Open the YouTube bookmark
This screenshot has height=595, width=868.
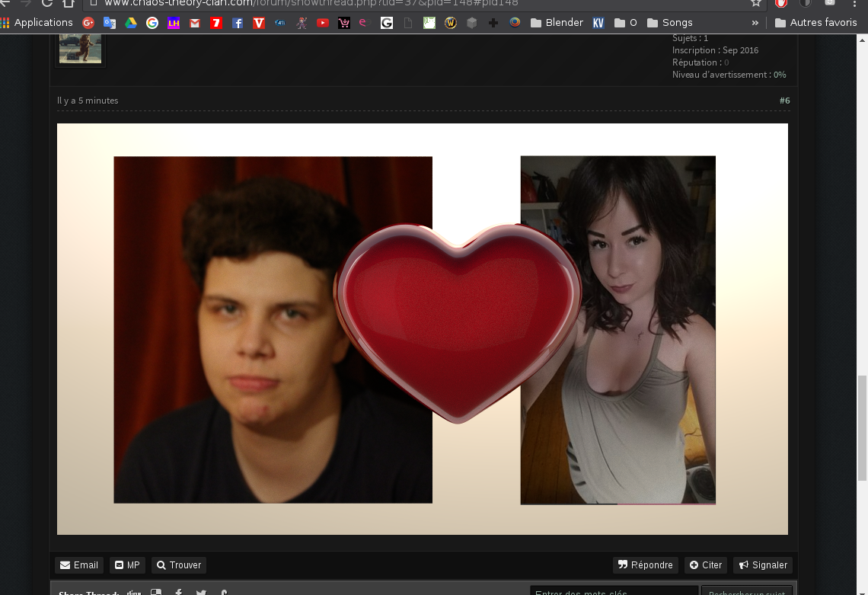click(323, 23)
